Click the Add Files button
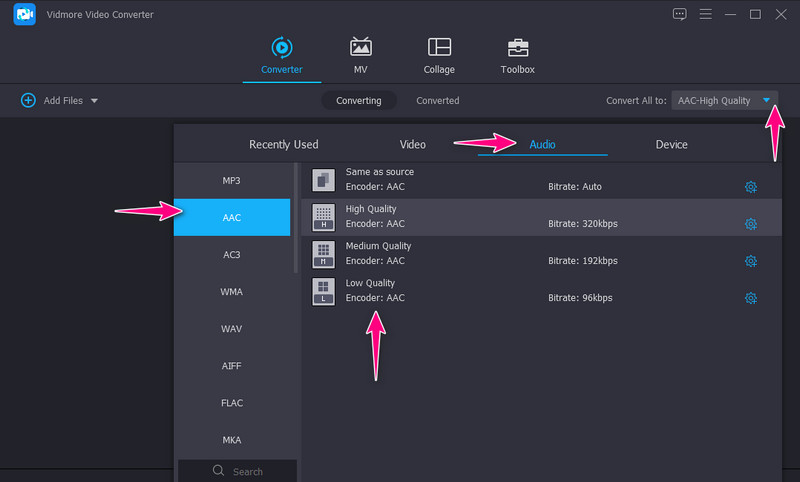 [x=53, y=101]
